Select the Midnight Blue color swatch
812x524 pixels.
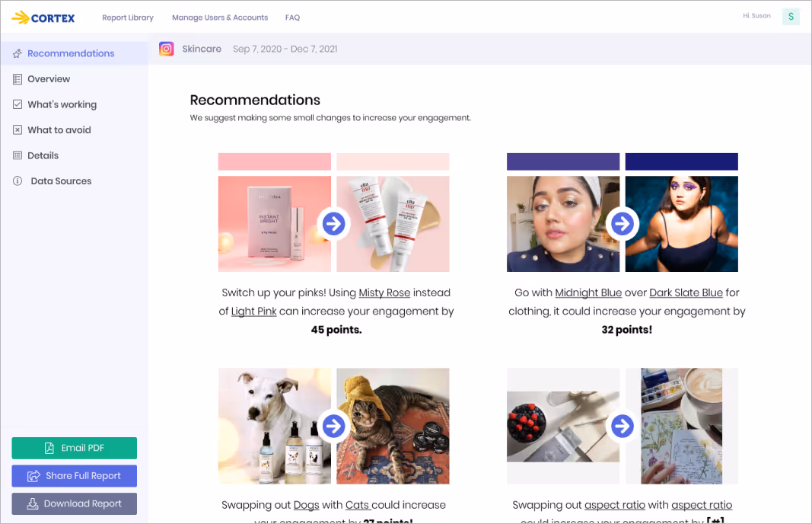coord(682,161)
